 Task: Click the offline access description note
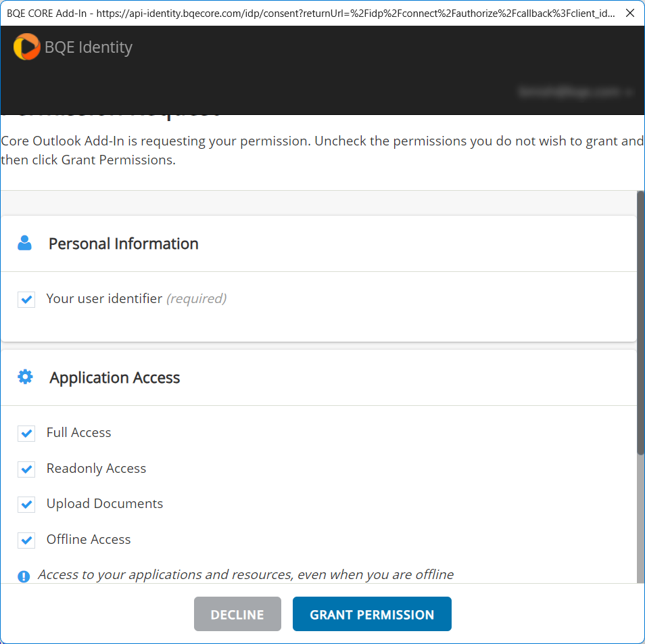(x=245, y=574)
